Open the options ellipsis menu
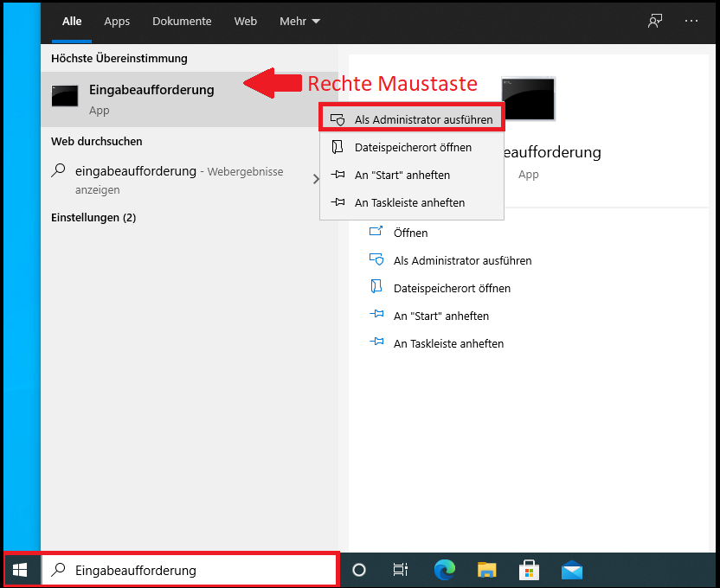 [692, 21]
